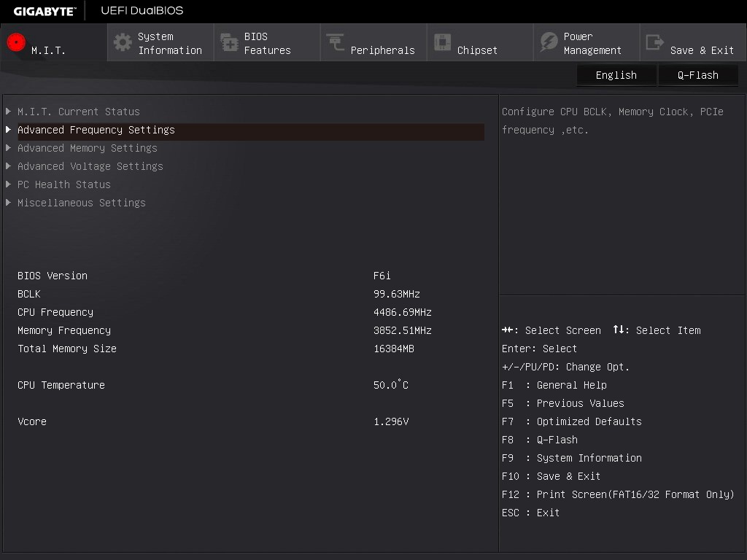747x560 pixels.
Task: Expand Advanced Memory Settings
Action: (87, 147)
